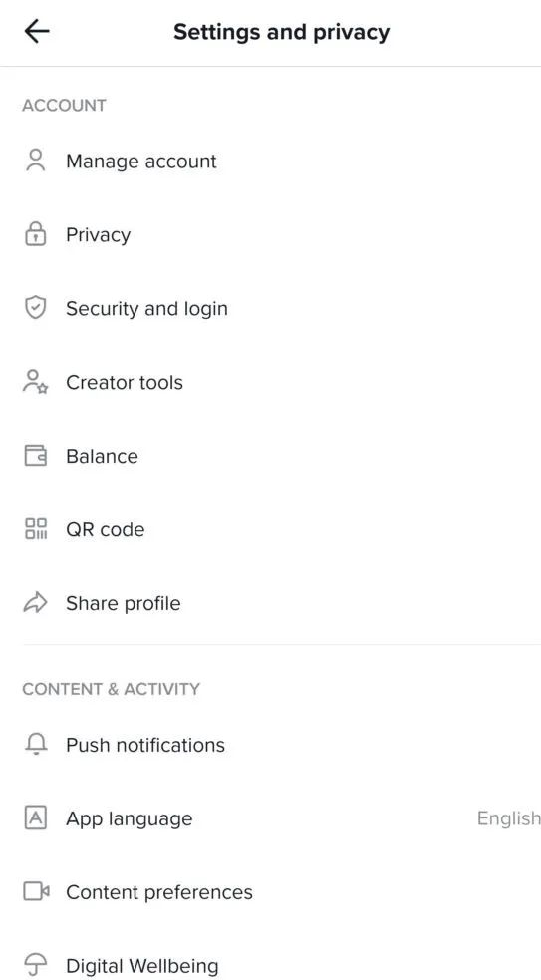Image resolution: width=541 pixels, height=980 pixels.
Task: Change language from English value
Action: (x=508, y=818)
